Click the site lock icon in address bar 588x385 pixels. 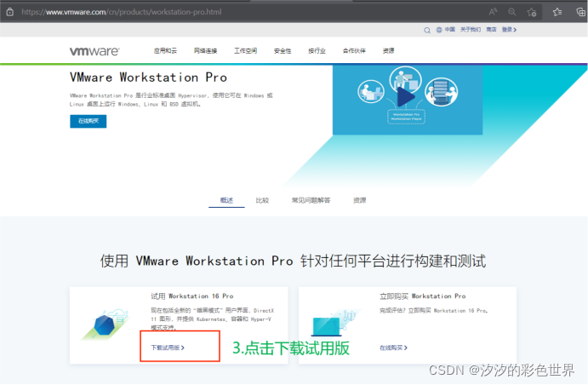click(10, 12)
